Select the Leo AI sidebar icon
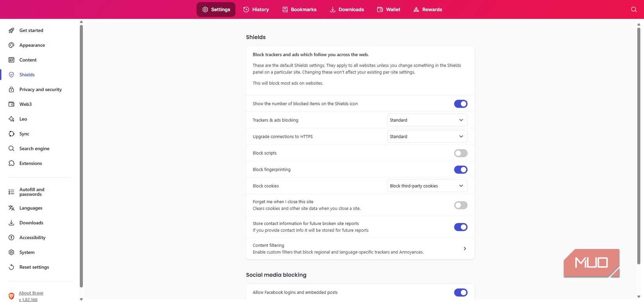The height and width of the screenshot is (302, 644). [x=11, y=119]
